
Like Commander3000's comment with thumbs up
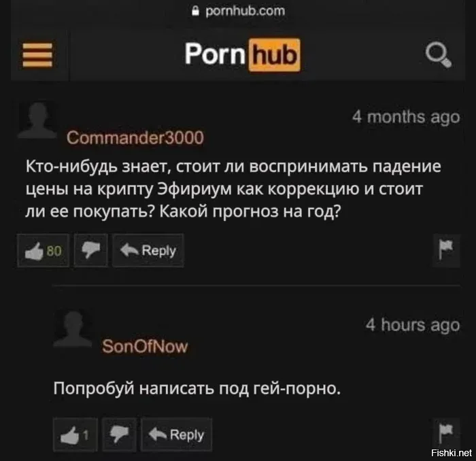(x=44, y=251)
